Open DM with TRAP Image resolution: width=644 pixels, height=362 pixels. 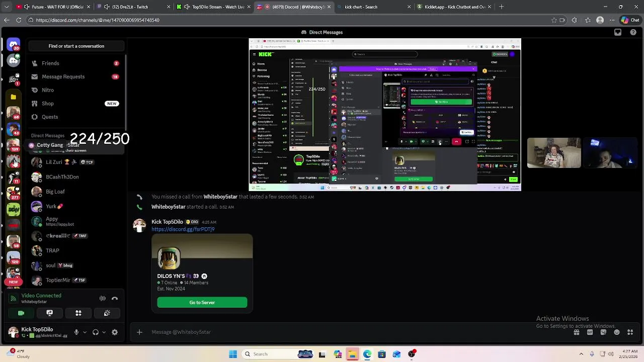(76, 250)
